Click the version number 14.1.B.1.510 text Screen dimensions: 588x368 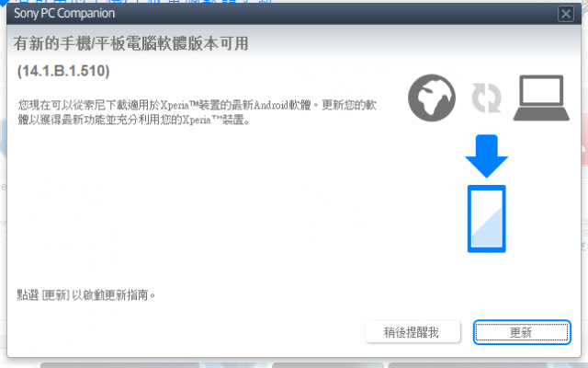point(63,71)
